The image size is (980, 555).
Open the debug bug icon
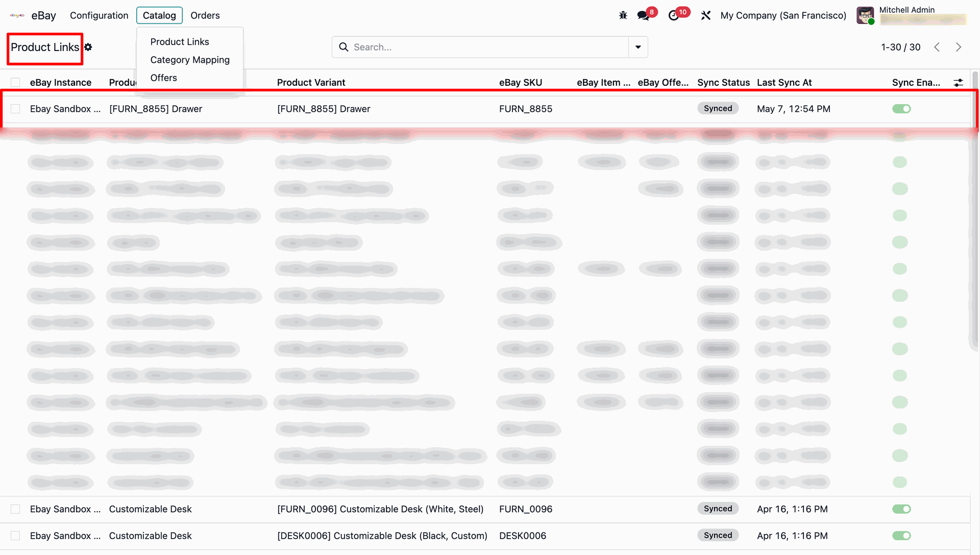623,15
